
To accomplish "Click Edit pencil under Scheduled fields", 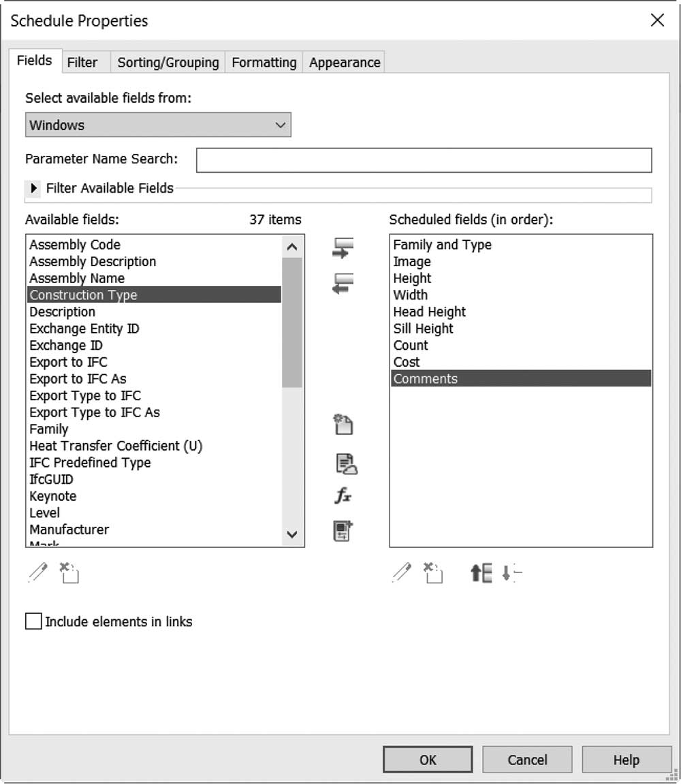I will click(x=402, y=572).
